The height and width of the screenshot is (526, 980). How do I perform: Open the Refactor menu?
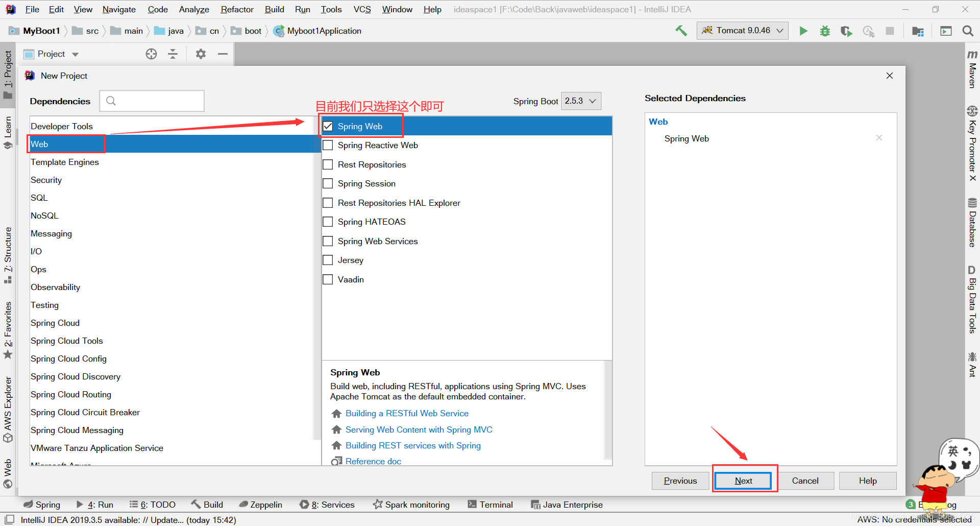tap(237, 9)
